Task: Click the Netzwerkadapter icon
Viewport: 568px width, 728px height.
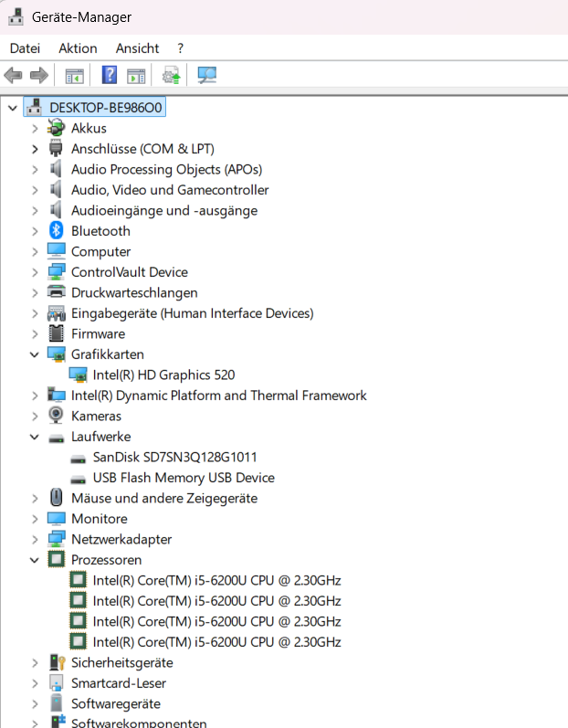Action: [56, 539]
